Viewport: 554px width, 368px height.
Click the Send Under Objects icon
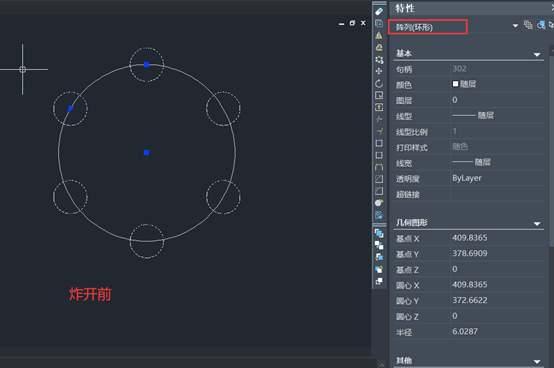pyautogui.click(x=379, y=269)
